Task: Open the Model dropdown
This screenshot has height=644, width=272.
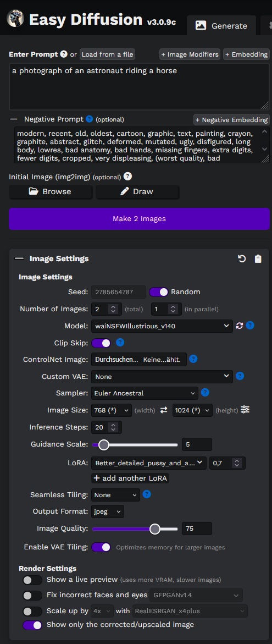Action: (162, 326)
